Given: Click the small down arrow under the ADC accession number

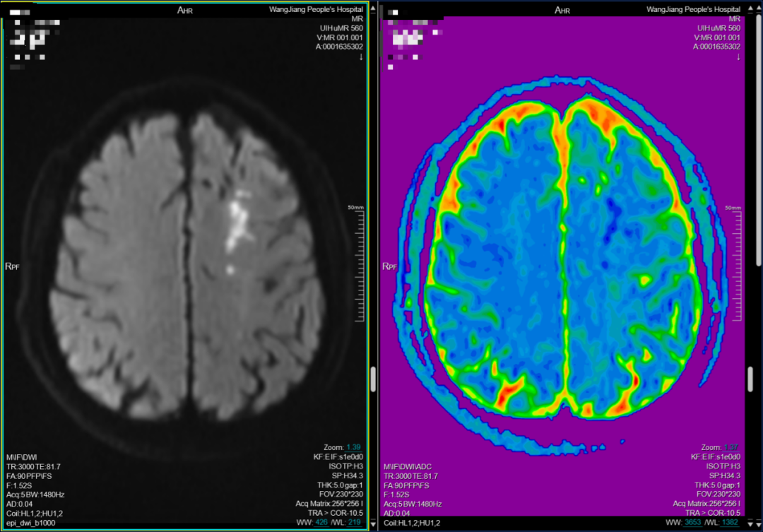Looking at the screenshot, I should click(738, 57).
